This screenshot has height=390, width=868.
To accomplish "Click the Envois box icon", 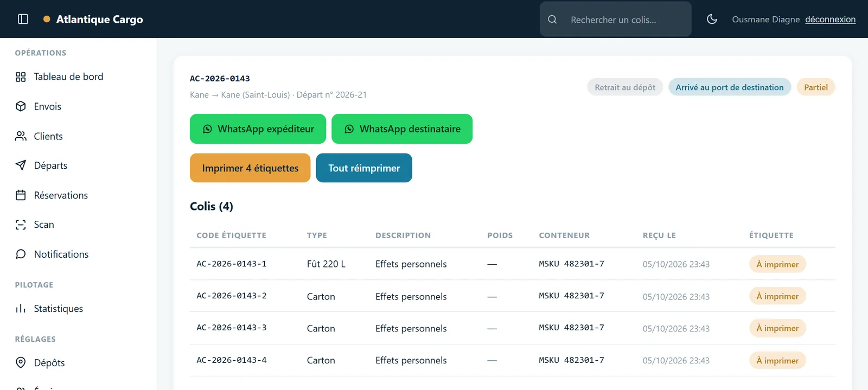I will click(x=21, y=106).
